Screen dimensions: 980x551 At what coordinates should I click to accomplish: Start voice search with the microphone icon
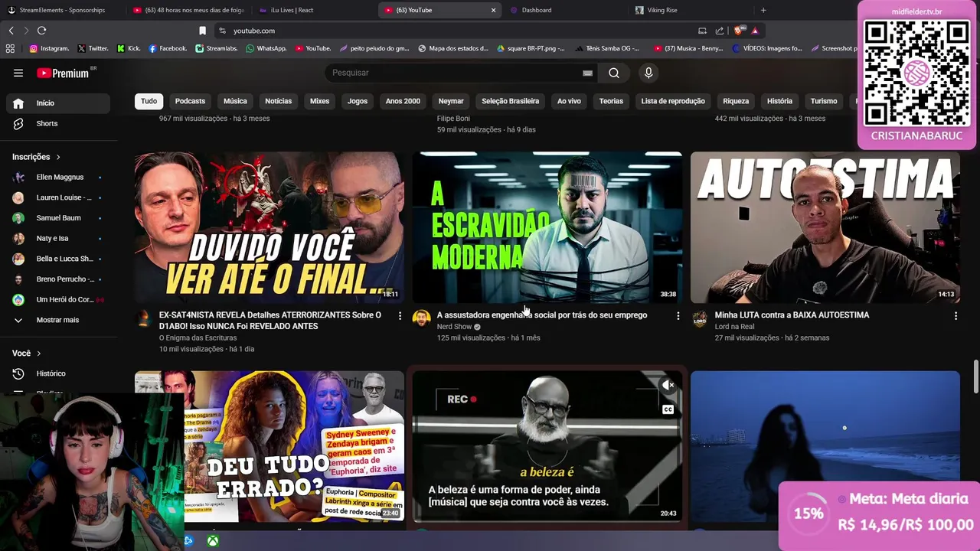click(x=648, y=73)
